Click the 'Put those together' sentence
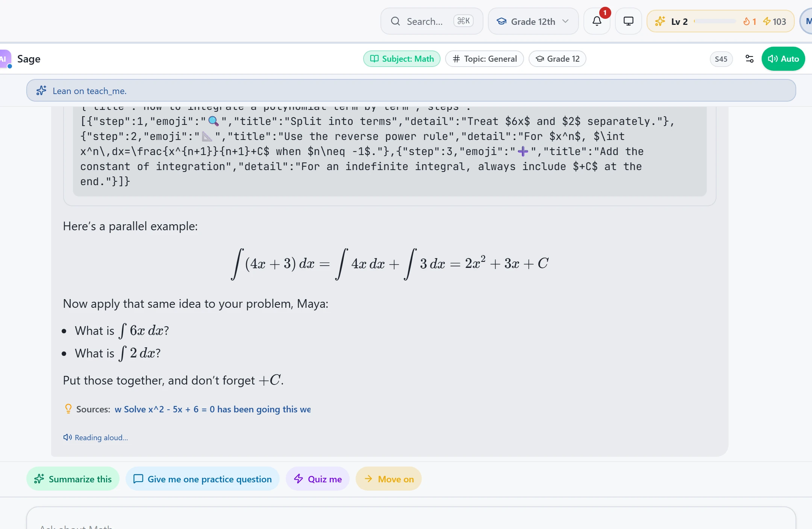This screenshot has width=812, height=529. 173,380
